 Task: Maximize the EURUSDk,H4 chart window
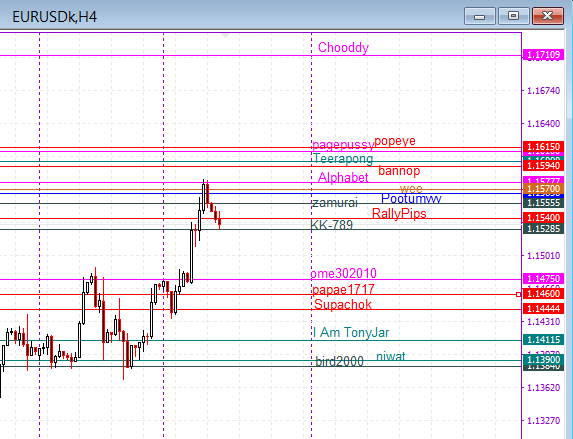[513, 16]
